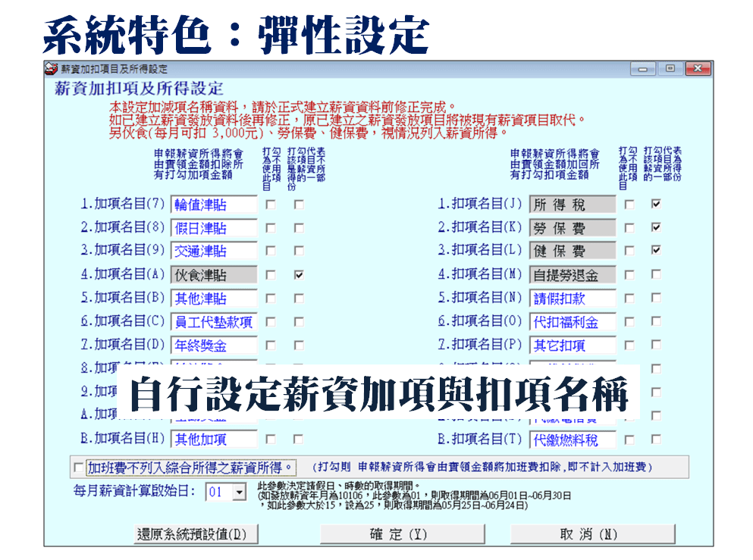The image size is (753, 560).
Task: Edit the 代扣福利金 deduction field
Action: [x=573, y=322]
